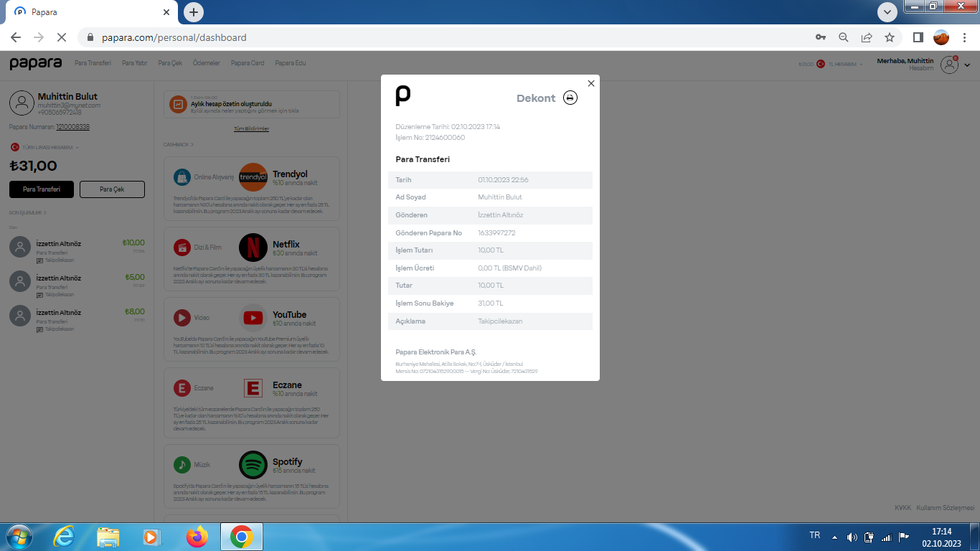Click the Papara logo in receipt header
This screenshot has height=551, width=980.
[x=403, y=95]
